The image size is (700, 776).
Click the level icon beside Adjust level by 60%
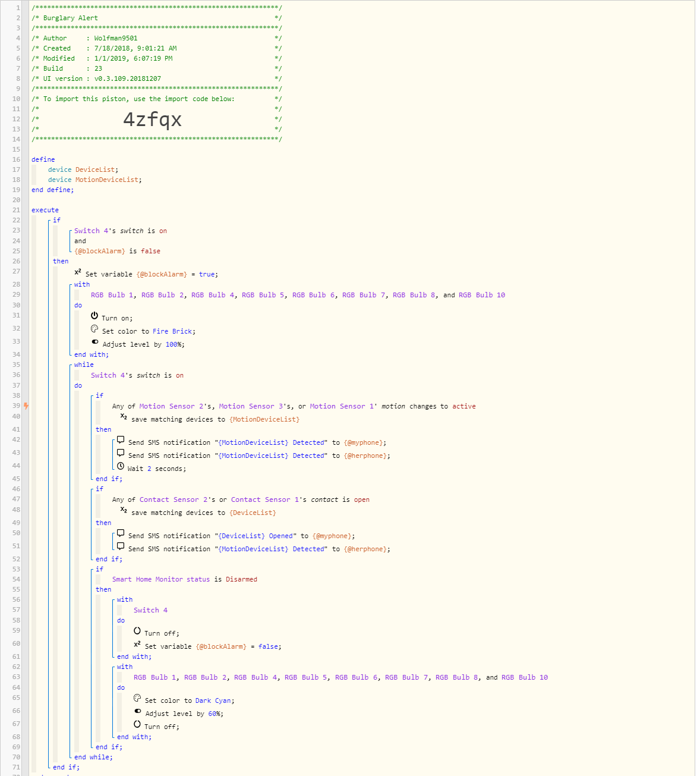[138, 711]
